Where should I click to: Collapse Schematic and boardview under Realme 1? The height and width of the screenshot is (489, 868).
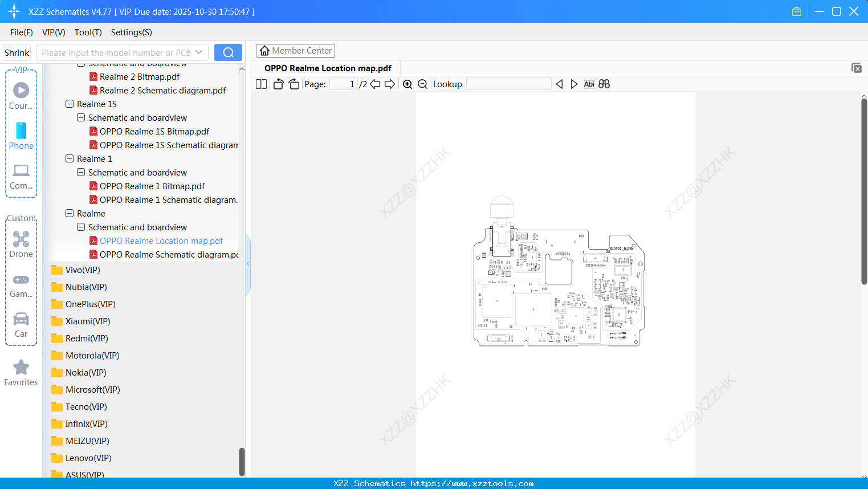point(81,173)
